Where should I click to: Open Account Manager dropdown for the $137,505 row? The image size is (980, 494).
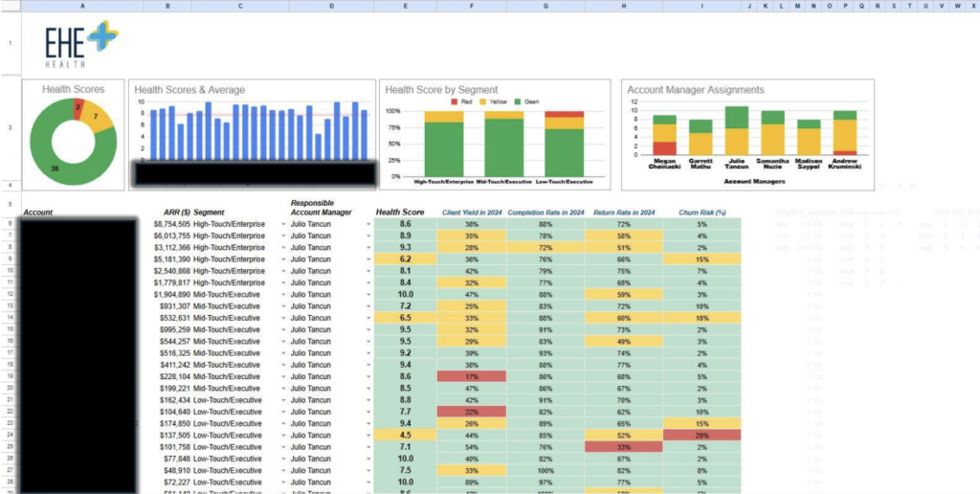367,435
